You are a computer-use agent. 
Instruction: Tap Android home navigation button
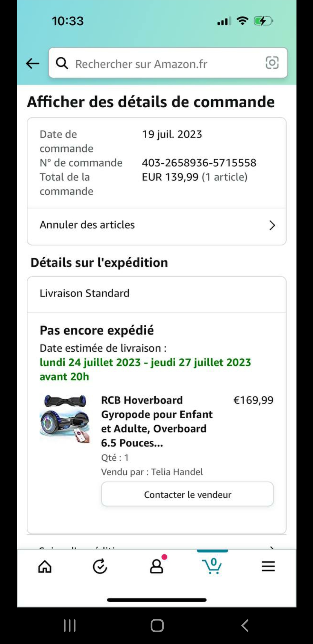click(157, 625)
